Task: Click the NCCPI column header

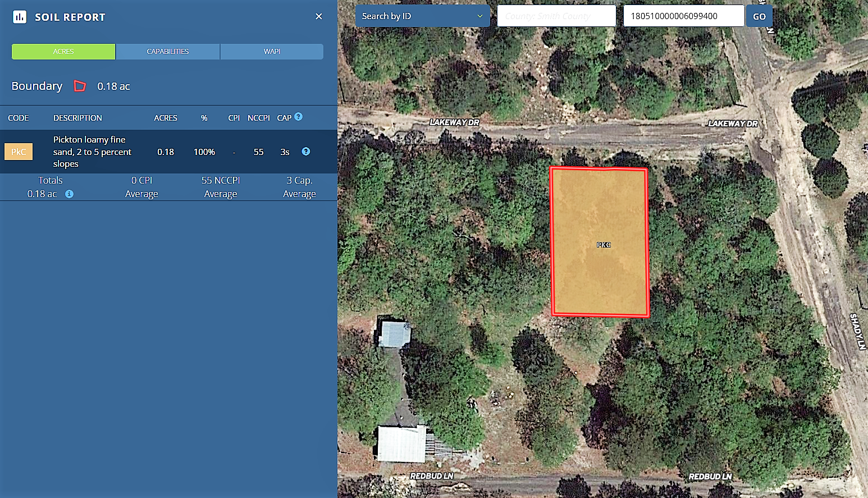Action: click(x=258, y=118)
